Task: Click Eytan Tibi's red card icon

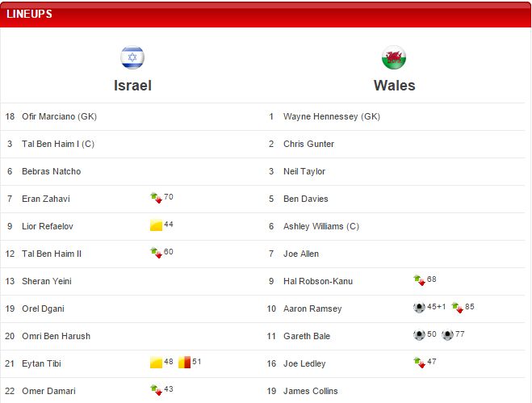Action: pyautogui.click(x=184, y=363)
